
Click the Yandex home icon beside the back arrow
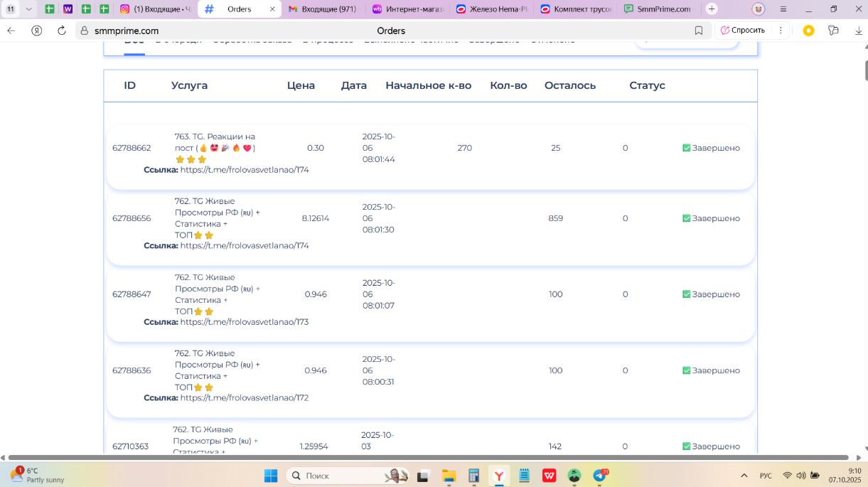tap(36, 31)
